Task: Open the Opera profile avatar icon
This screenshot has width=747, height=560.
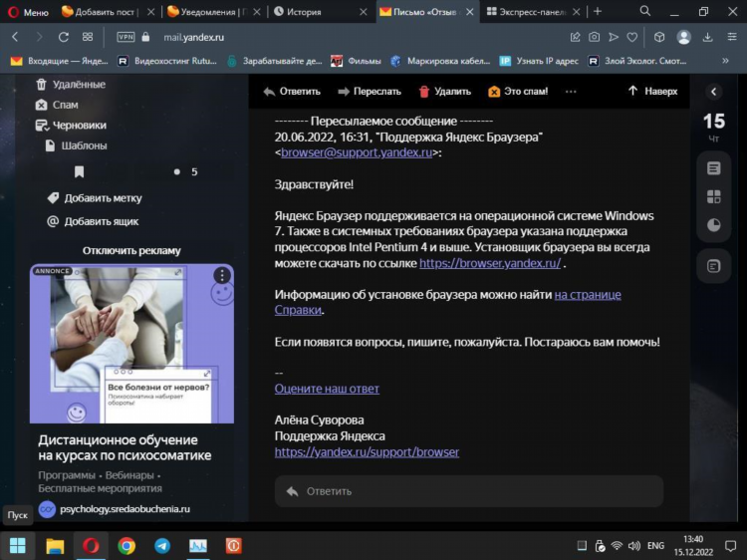Action: [683, 37]
